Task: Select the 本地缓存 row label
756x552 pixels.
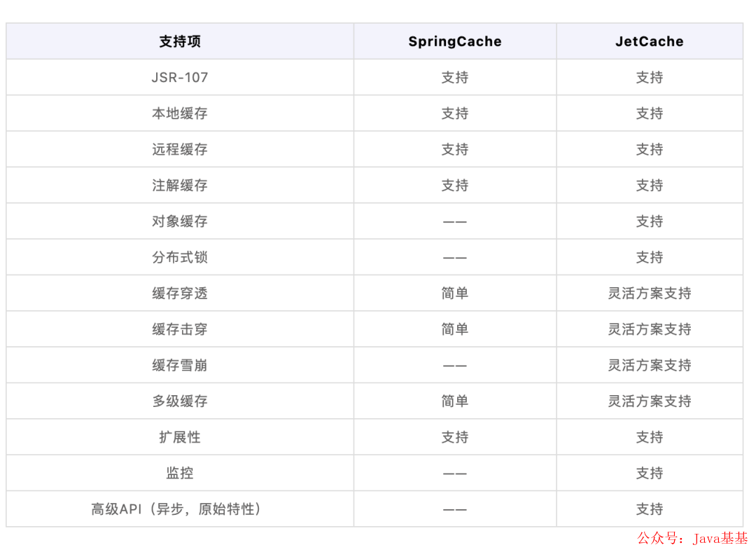Action: [x=180, y=113]
